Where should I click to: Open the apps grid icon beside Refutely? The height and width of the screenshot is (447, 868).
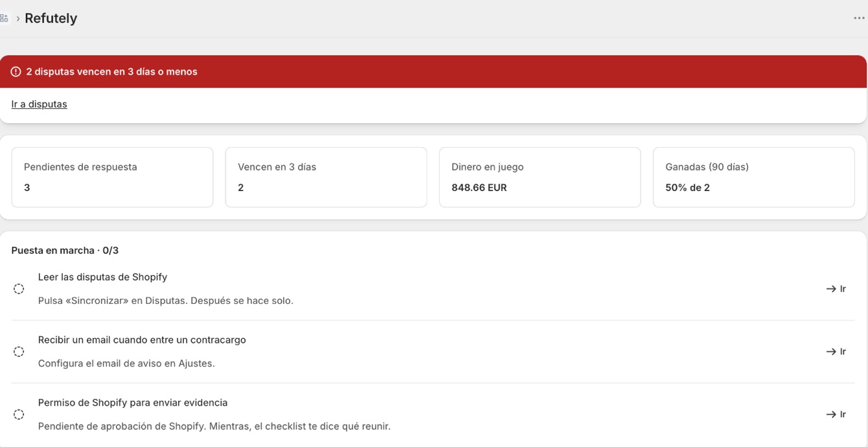pos(4,18)
